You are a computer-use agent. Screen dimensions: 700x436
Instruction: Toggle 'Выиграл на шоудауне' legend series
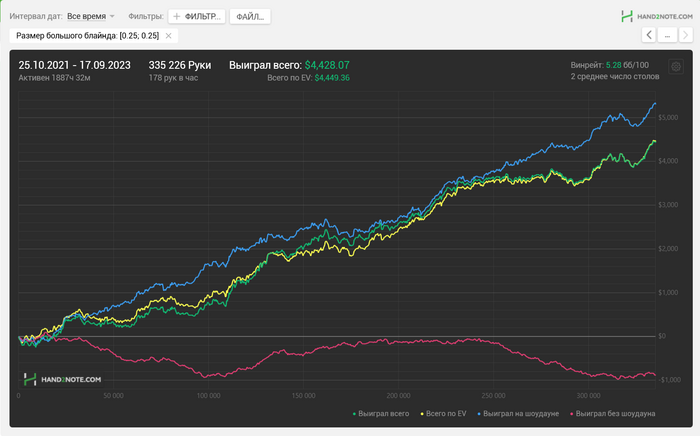pyautogui.click(x=518, y=414)
